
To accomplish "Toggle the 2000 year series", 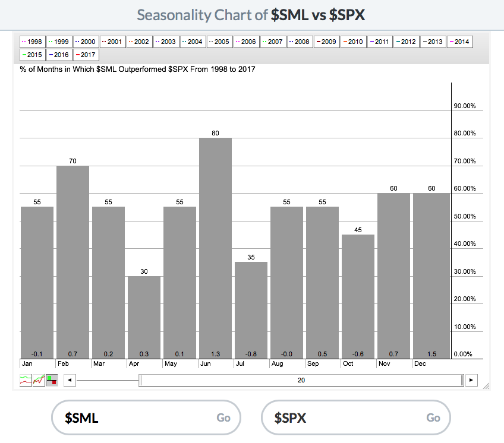I will point(86,42).
